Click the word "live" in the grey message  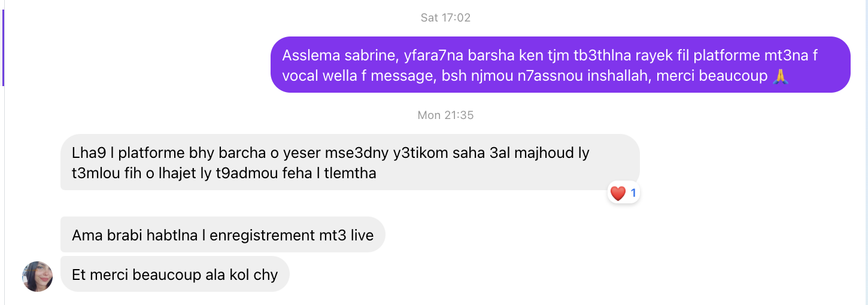(x=362, y=235)
